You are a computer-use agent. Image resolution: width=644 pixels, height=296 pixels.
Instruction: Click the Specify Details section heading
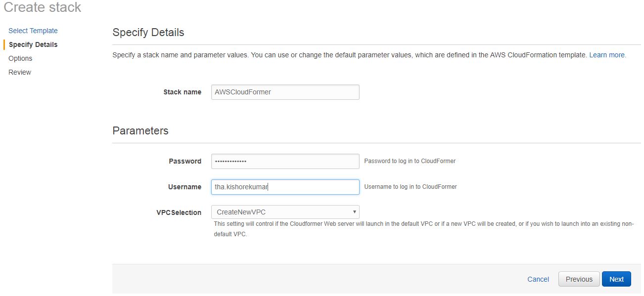[148, 33]
